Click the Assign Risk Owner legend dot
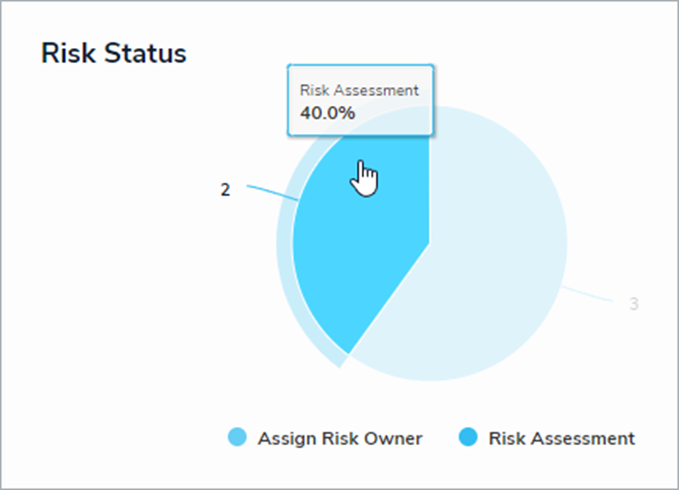 pos(237,437)
